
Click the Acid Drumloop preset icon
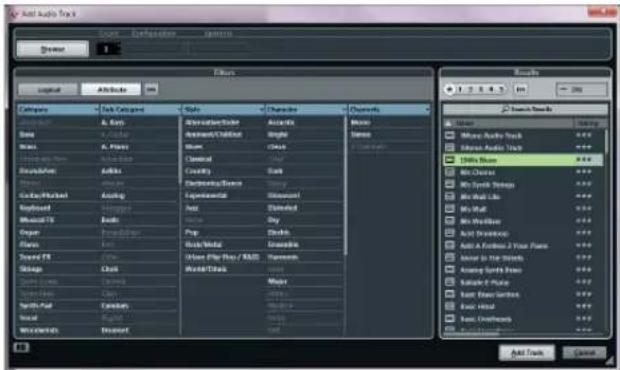point(450,233)
